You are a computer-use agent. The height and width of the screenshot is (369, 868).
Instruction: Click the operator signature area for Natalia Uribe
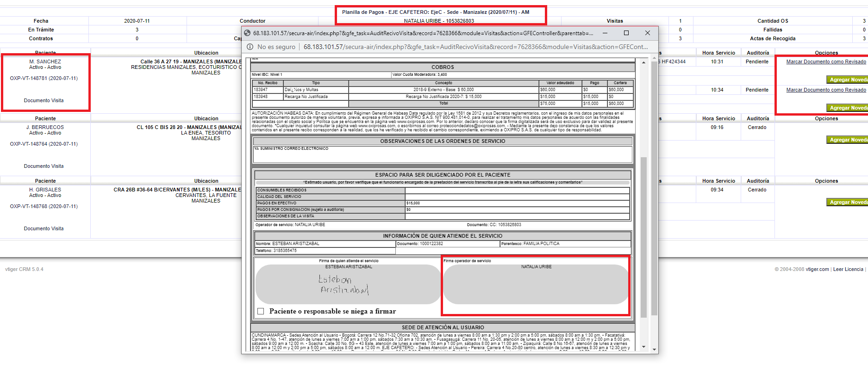coord(536,284)
